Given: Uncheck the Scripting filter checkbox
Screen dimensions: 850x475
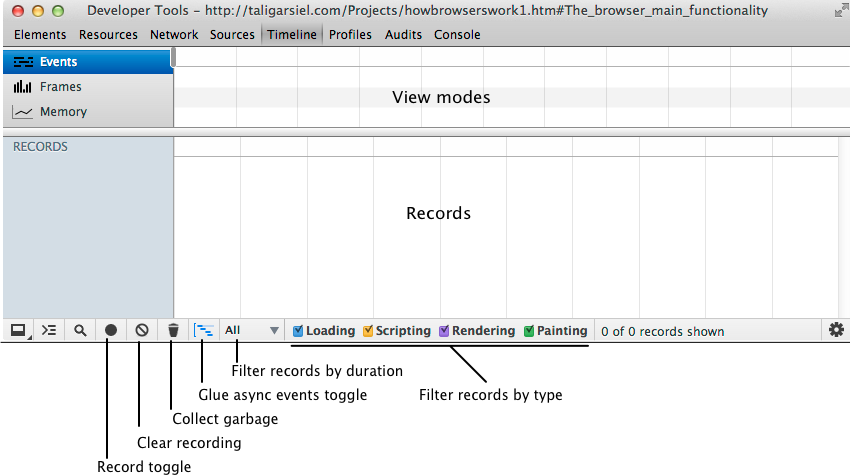Looking at the screenshot, I should (x=368, y=331).
